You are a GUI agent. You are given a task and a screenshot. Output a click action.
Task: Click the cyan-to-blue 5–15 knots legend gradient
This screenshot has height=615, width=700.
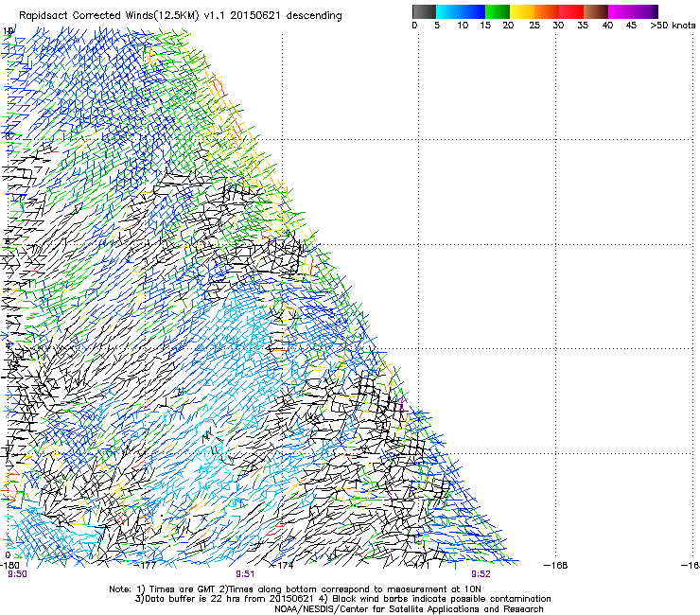(x=461, y=11)
